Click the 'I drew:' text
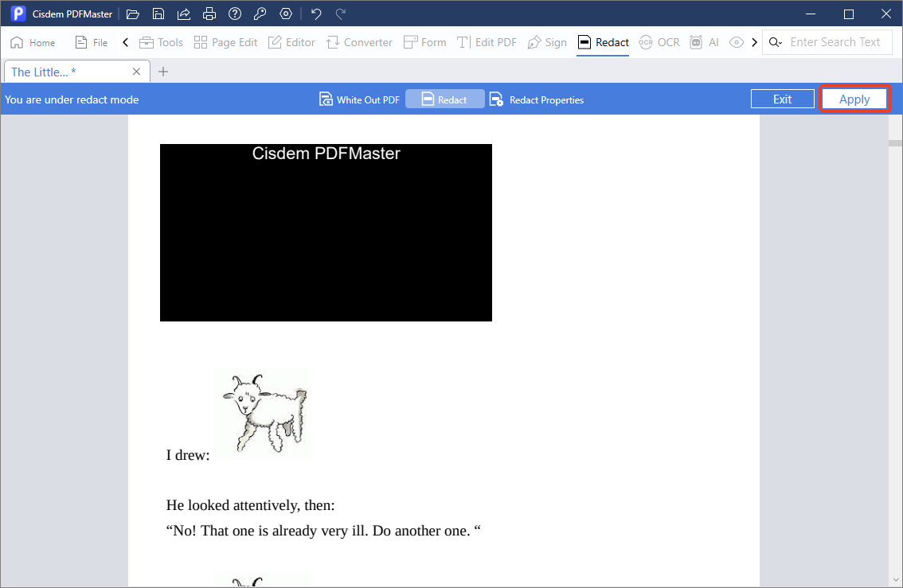 188,455
